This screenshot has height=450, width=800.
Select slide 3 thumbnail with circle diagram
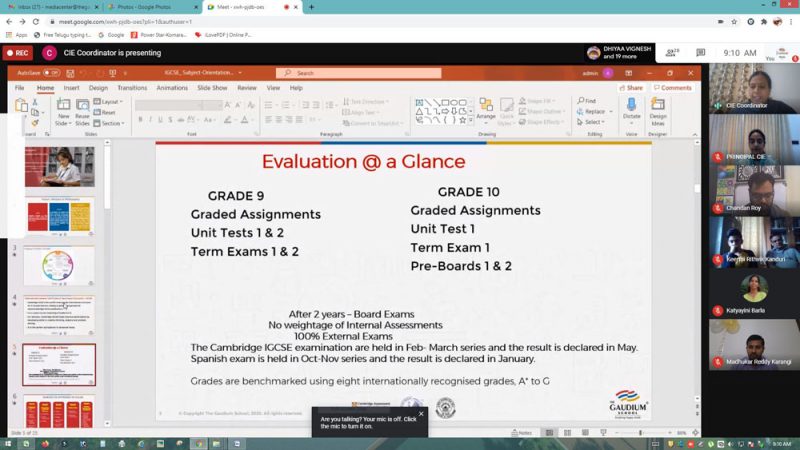[x=59, y=266]
